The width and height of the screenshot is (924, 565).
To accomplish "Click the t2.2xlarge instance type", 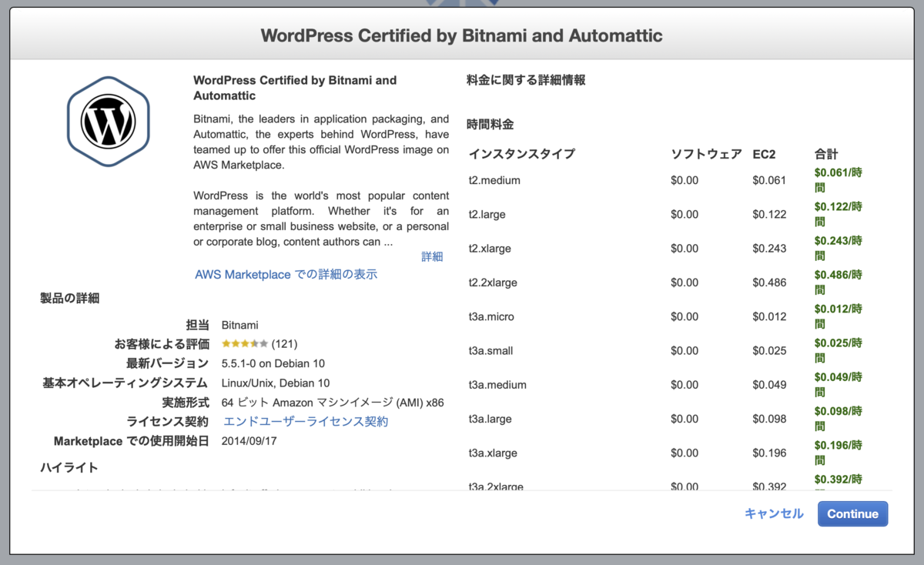I will point(493,282).
